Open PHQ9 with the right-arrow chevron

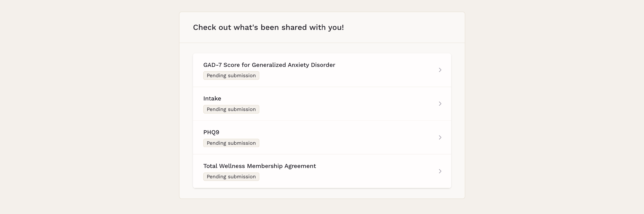click(440, 137)
